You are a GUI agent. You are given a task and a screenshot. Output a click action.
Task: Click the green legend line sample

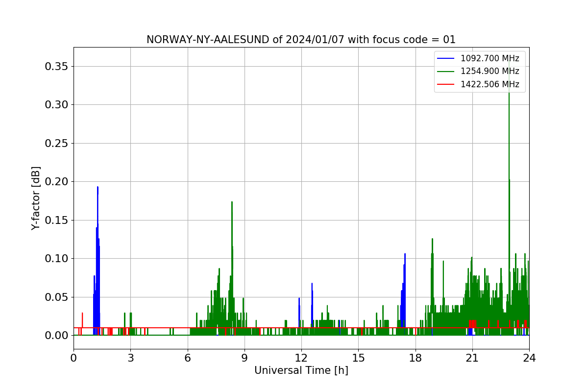point(446,72)
